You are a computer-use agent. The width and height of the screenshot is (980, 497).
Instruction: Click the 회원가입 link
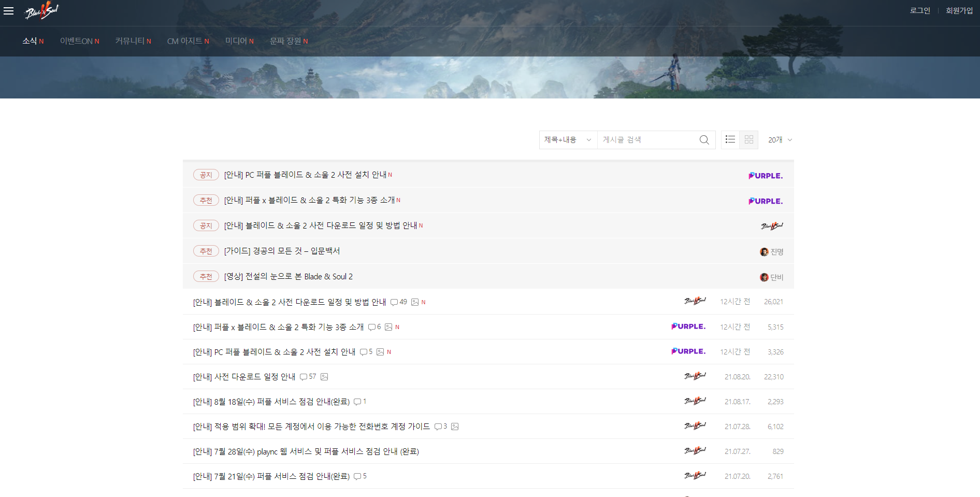click(x=959, y=10)
